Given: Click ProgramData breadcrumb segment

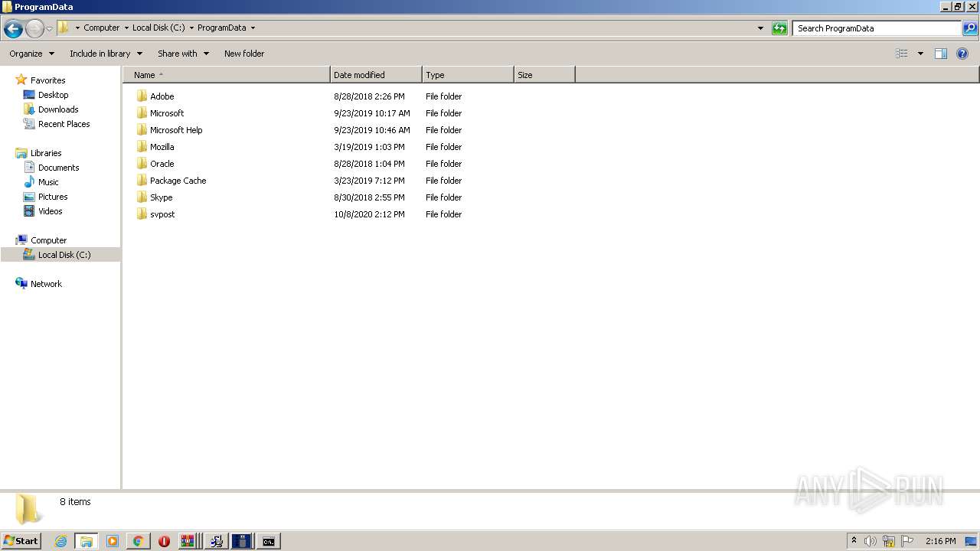Looking at the screenshot, I should 222,28.
